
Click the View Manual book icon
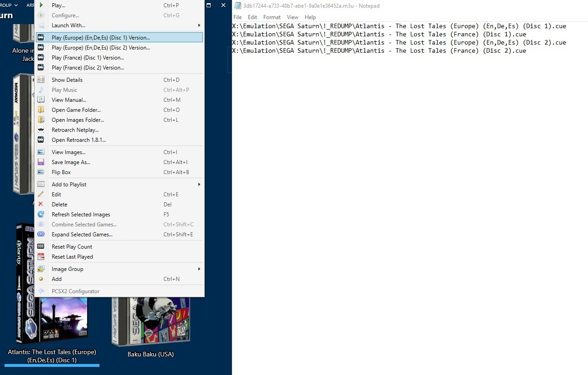[41, 100]
